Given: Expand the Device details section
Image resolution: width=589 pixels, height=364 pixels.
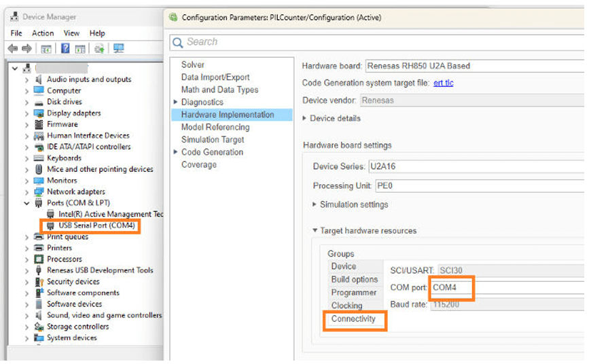Looking at the screenshot, I should coord(305,118).
